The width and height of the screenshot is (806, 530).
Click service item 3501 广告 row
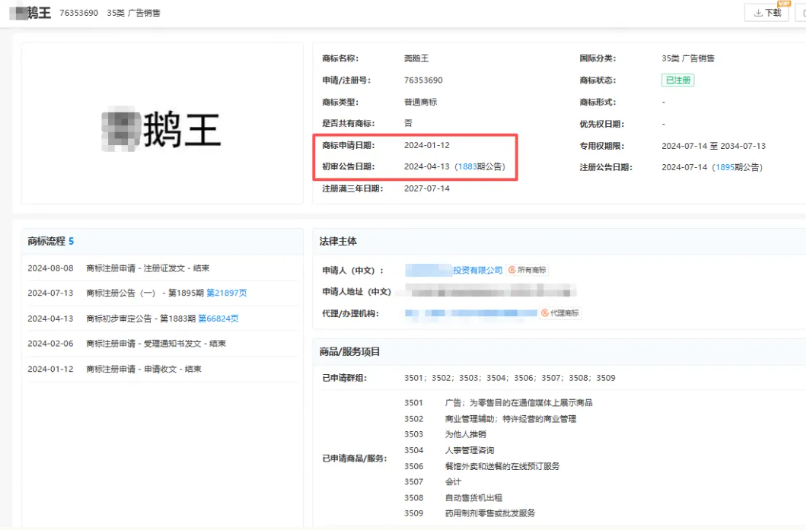498,403
